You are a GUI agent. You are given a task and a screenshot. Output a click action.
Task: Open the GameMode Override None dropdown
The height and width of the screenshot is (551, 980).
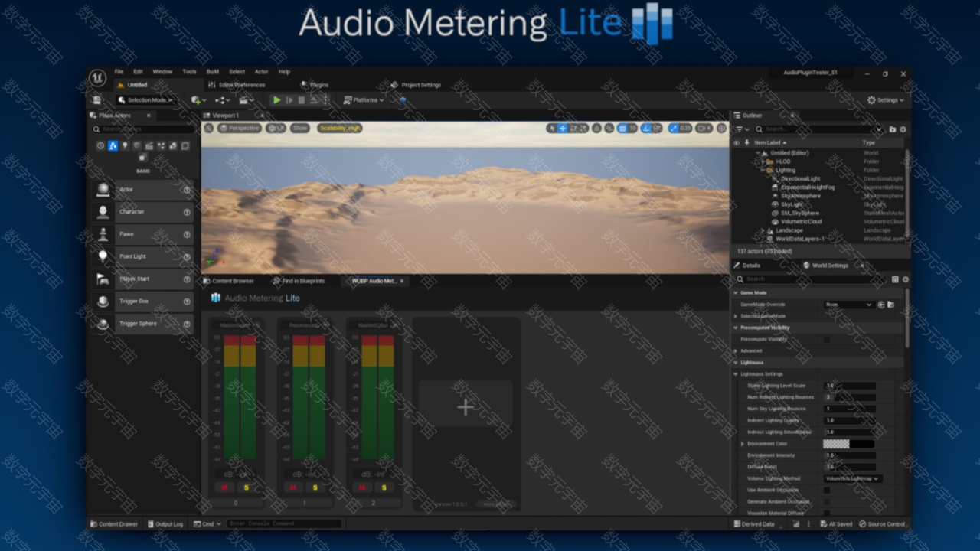tap(848, 305)
